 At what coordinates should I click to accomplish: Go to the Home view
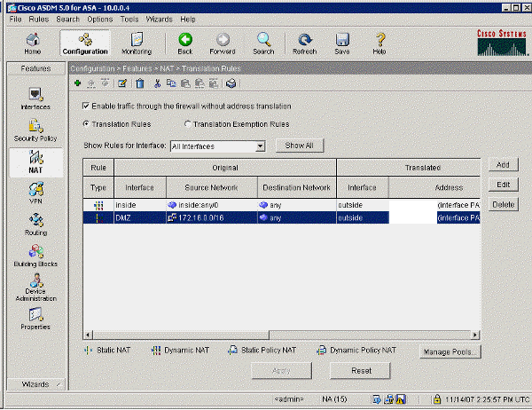[x=33, y=43]
